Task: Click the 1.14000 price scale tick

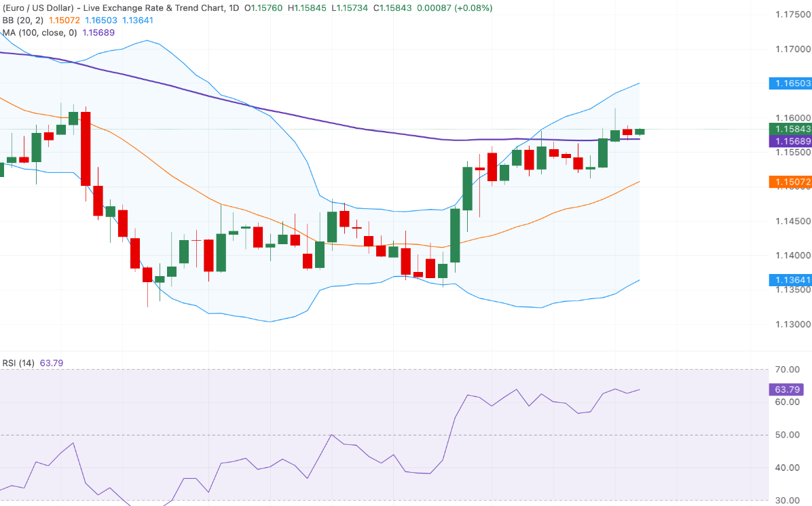Action: [x=793, y=256]
